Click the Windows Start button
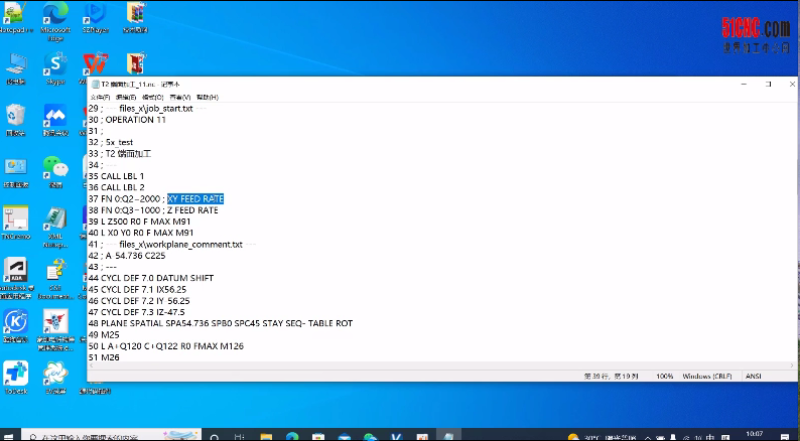800x441 pixels. (x=8, y=435)
